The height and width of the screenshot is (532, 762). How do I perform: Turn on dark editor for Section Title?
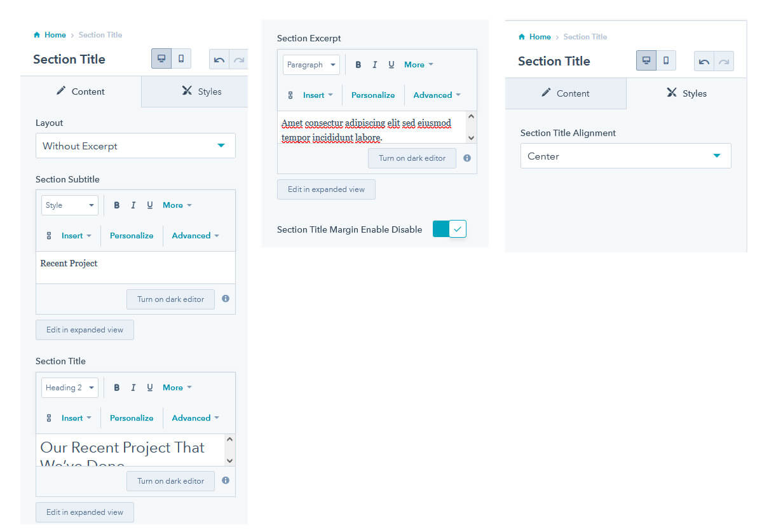coord(170,481)
